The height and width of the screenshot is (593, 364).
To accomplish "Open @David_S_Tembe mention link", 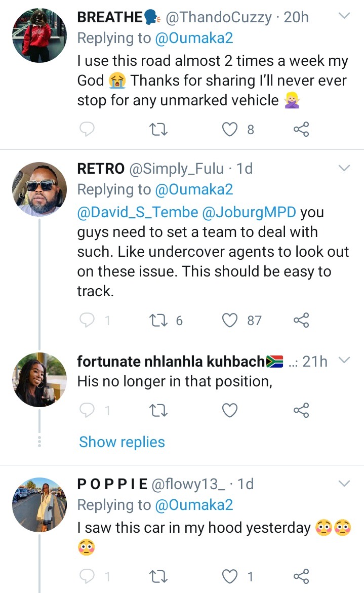I will click(x=137, y=212).
